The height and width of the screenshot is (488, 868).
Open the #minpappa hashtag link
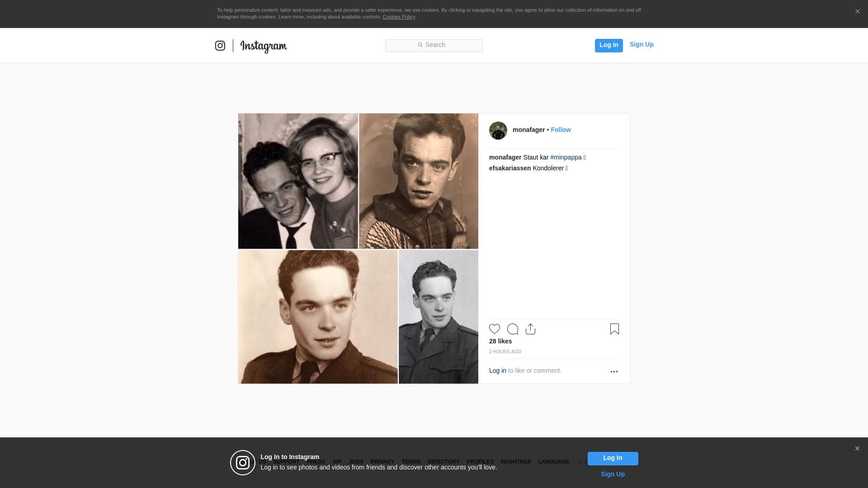566,157
